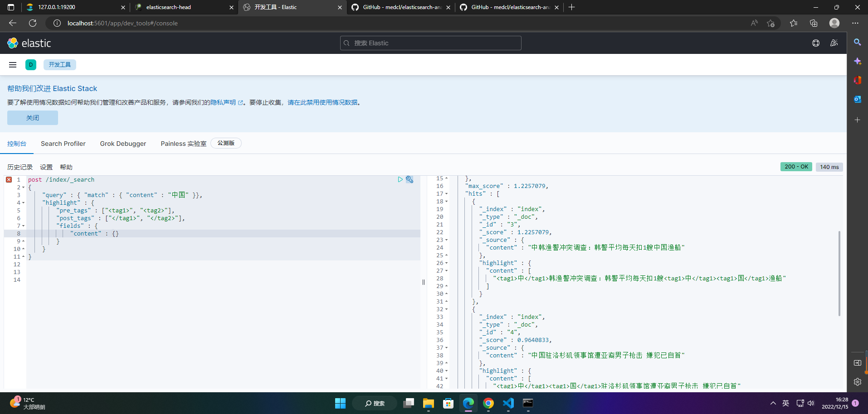Open Visual Studio Code from taskbar
The height and width of the screenshot is (414, 868).
[508, 403]
